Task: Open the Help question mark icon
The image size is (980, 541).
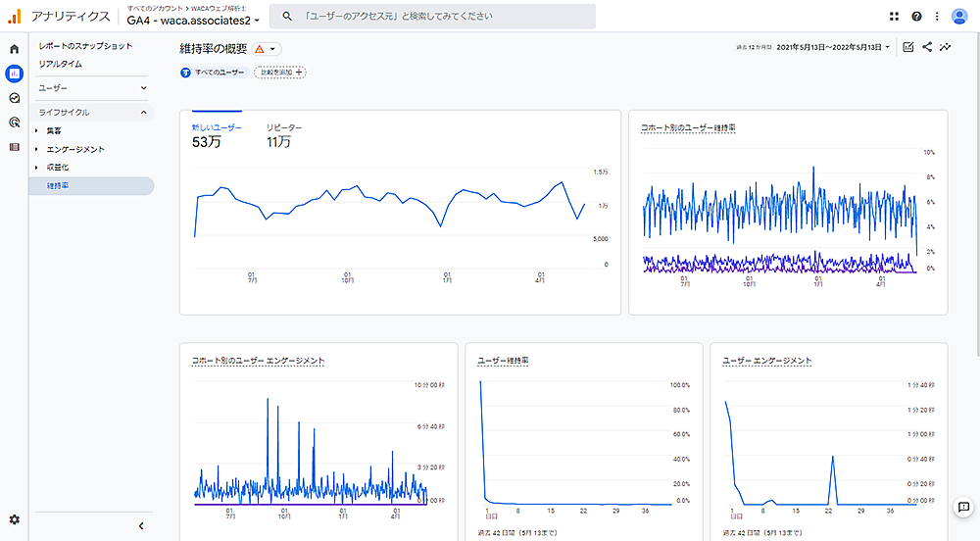Action: 916,17
